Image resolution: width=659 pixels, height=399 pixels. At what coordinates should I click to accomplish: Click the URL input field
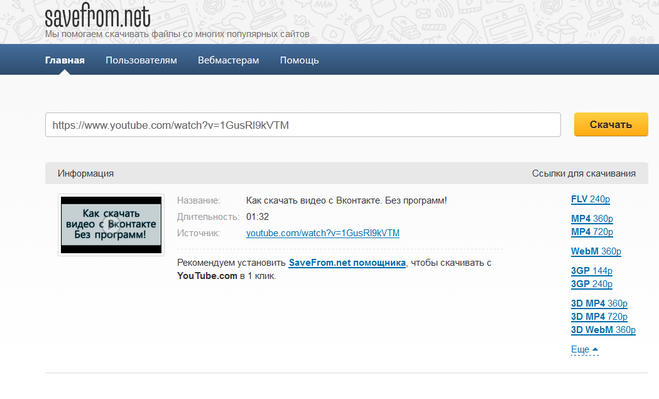coord(303,124)
